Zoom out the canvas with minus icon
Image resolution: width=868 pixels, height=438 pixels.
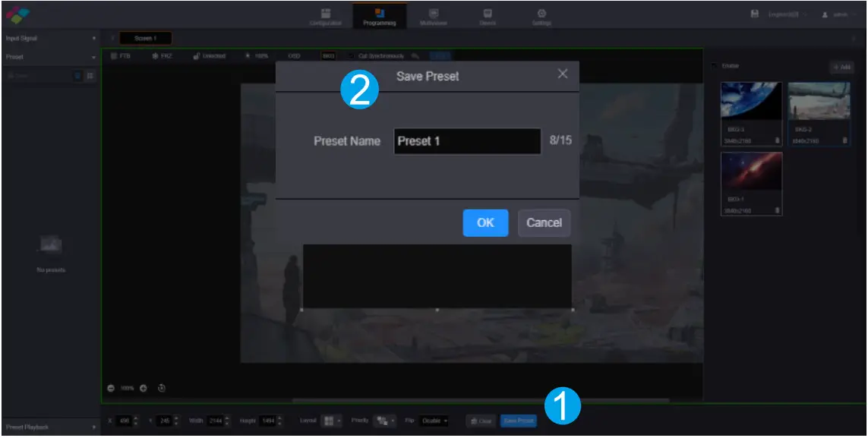point(111,388)
